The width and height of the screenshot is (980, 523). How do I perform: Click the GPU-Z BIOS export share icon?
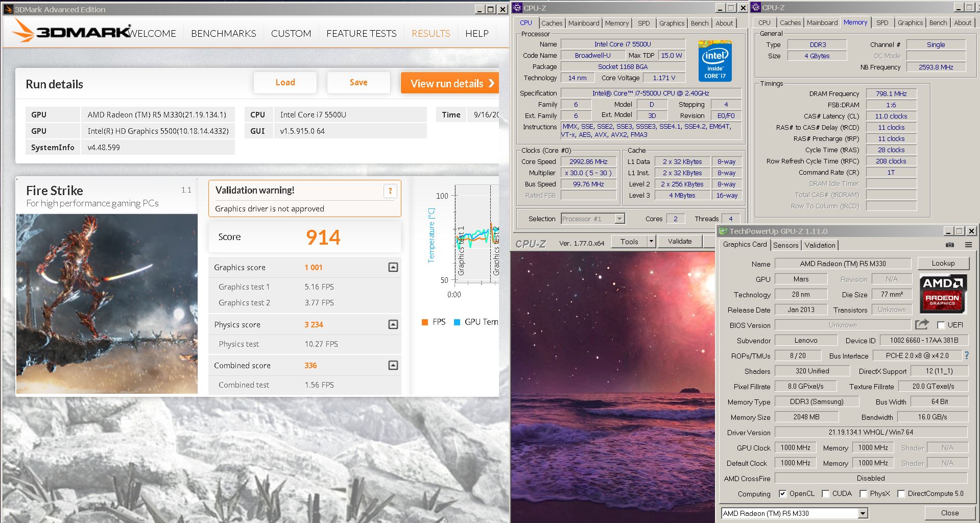click(922, 325)
